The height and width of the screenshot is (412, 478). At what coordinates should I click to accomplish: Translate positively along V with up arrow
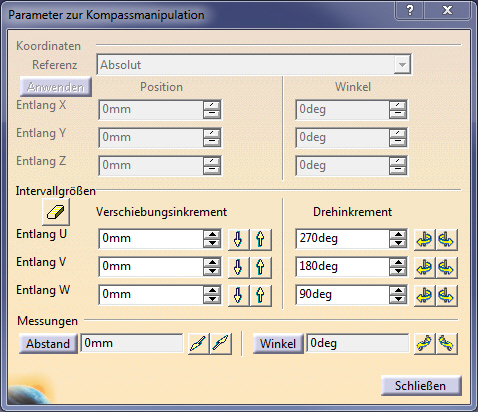261,267
